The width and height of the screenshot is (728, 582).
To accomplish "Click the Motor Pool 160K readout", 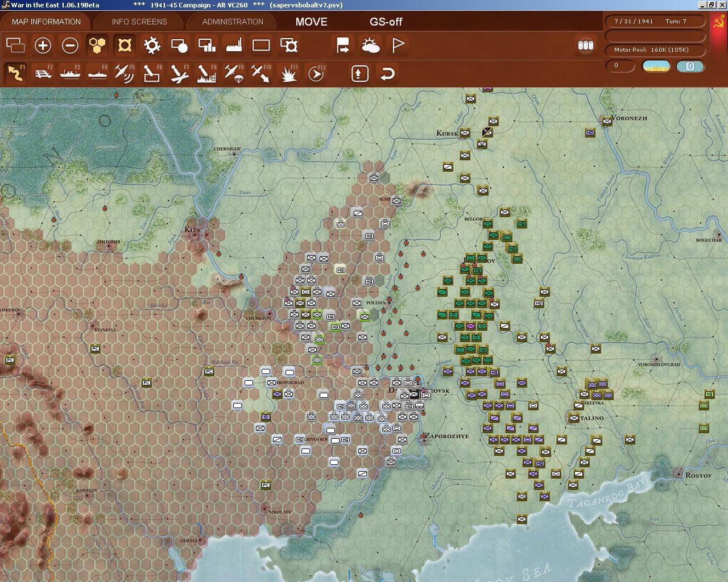I will tap(656, 49).
